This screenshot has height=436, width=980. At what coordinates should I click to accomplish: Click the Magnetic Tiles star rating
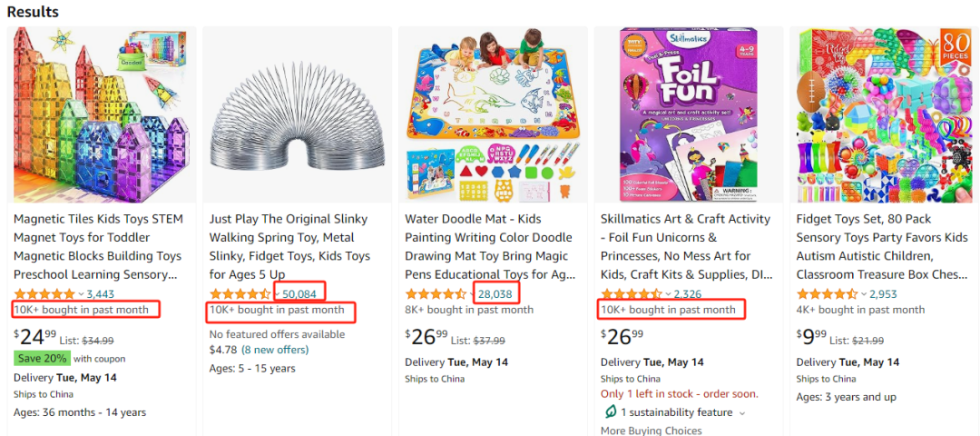click(x=44, y=294)
